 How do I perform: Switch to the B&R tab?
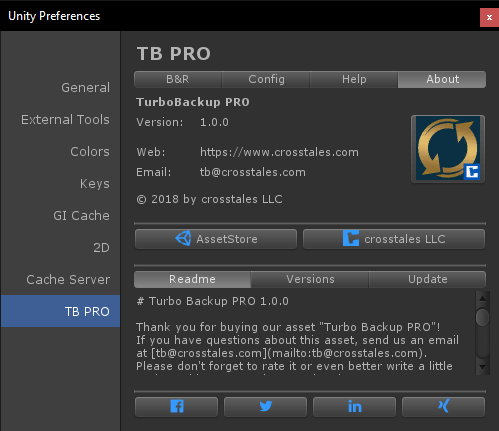[x=178, y=79]
